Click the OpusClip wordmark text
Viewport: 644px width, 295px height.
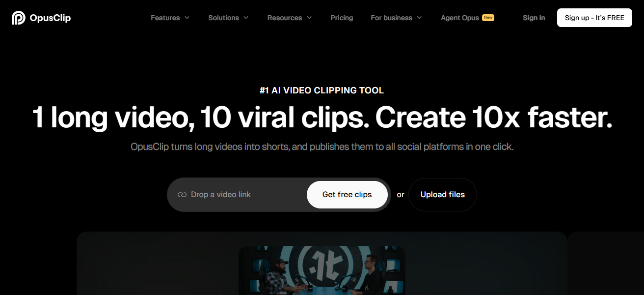click(50, 18)
